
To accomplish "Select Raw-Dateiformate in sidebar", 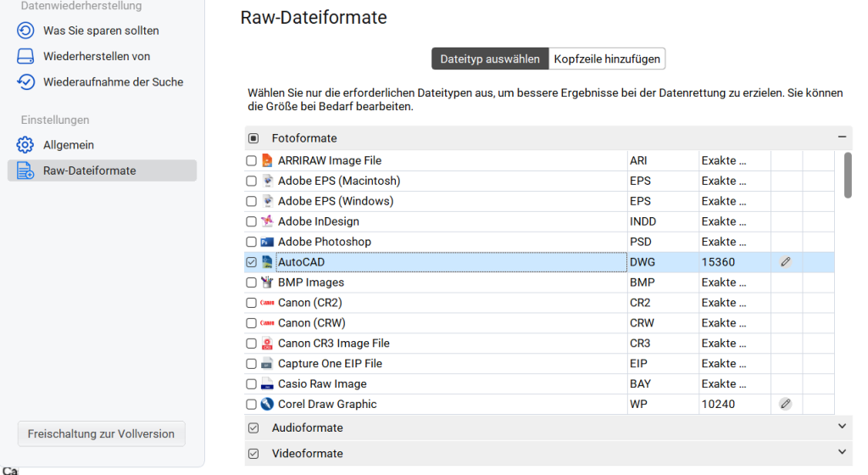I will coord(102,170).
